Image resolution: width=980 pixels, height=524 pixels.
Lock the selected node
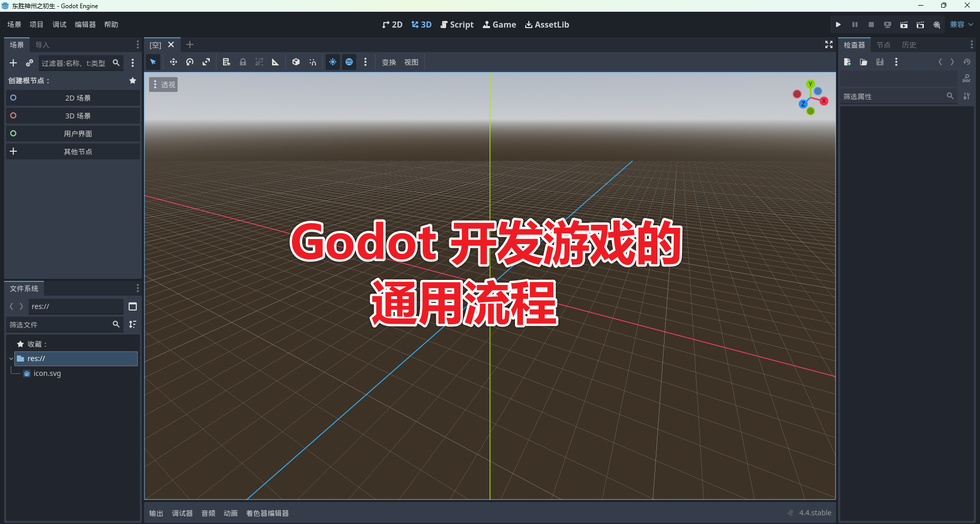[x=243, y=62]
